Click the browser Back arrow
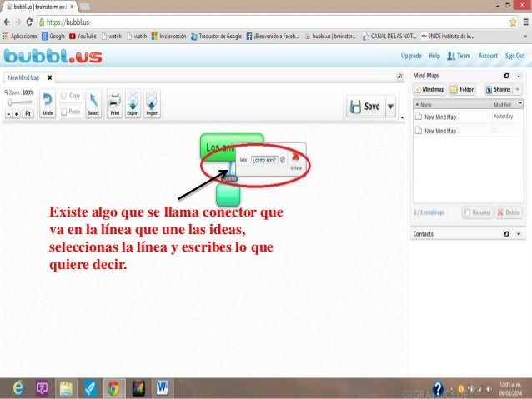The image size is (532, 399). pos(7,22)
